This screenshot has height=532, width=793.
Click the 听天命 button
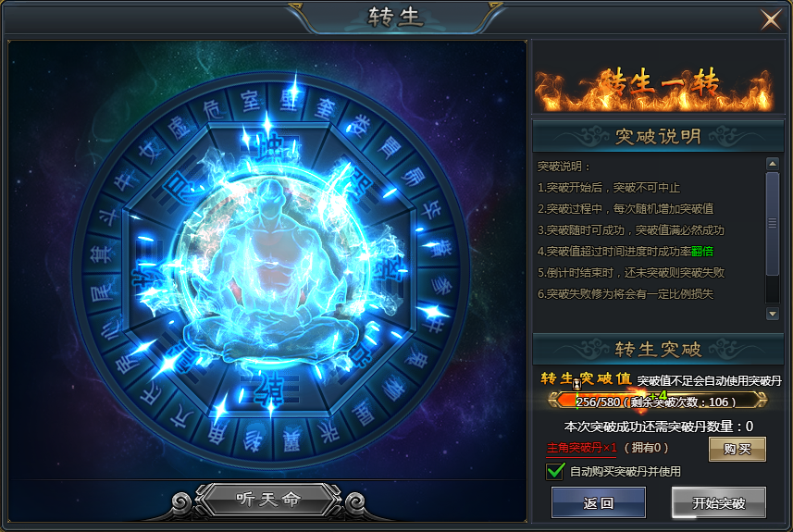pos(268,500)
